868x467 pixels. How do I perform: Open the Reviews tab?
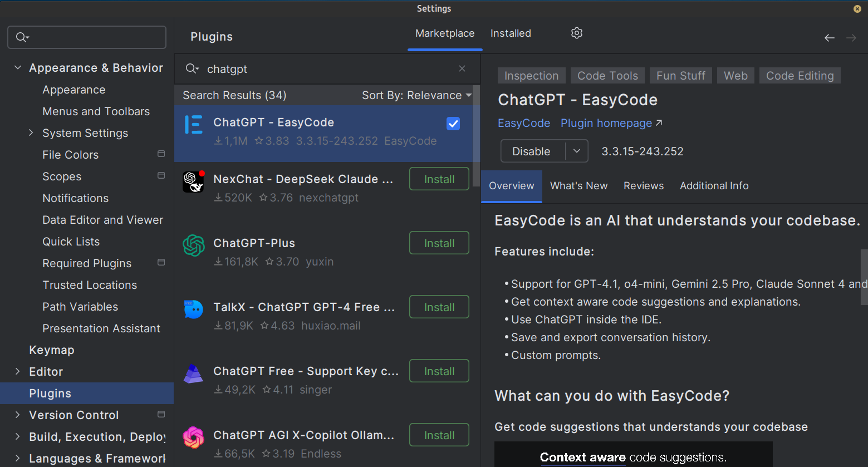pos(644,186)
